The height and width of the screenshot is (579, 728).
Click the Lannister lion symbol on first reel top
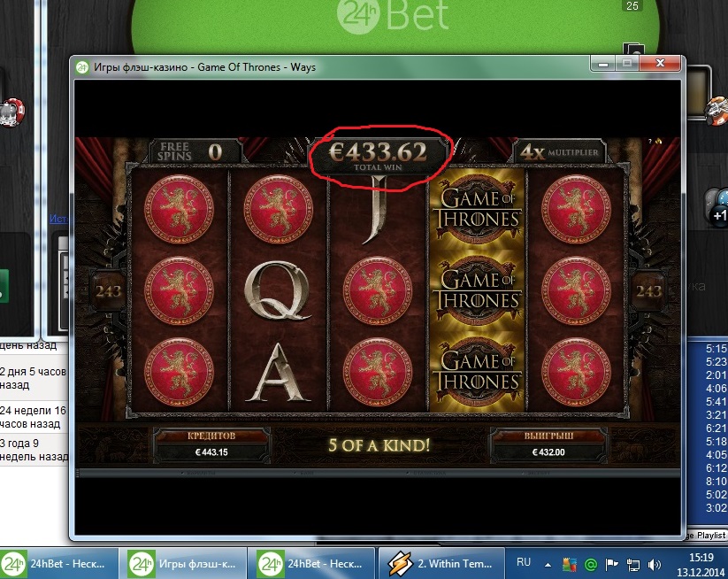pyautogui.click(x=179, y=209)
